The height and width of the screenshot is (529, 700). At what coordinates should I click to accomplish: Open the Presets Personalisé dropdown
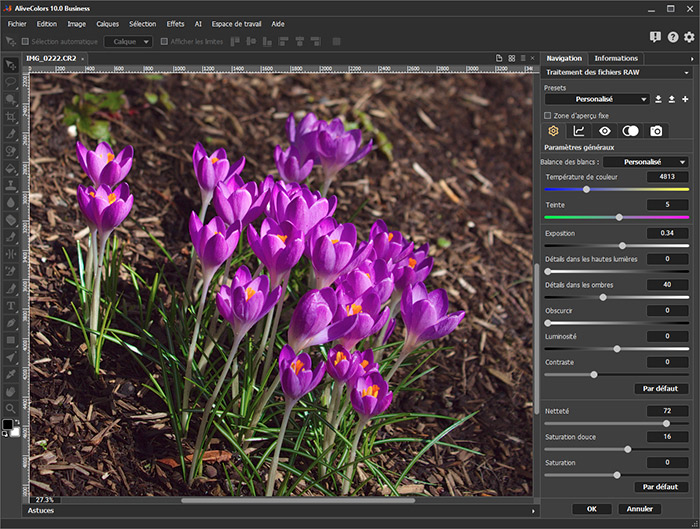598,99
